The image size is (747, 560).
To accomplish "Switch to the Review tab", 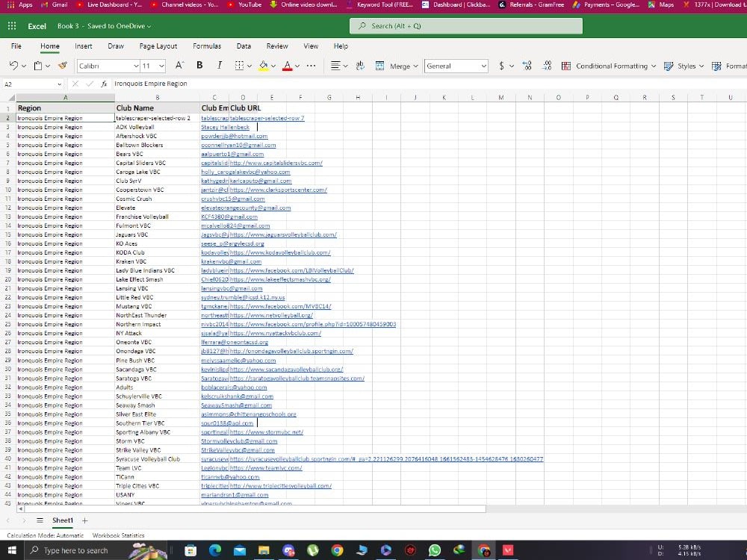I will 277,46.
